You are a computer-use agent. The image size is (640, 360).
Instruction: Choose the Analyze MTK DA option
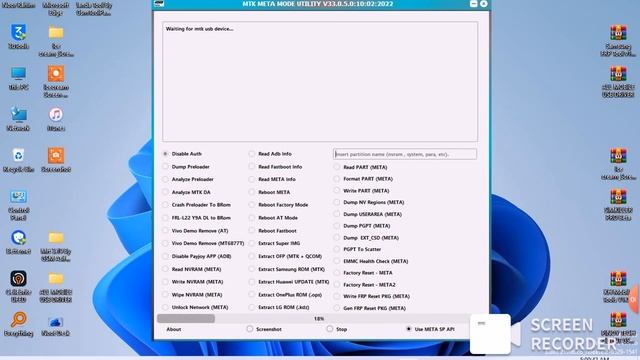pos(187,192)
